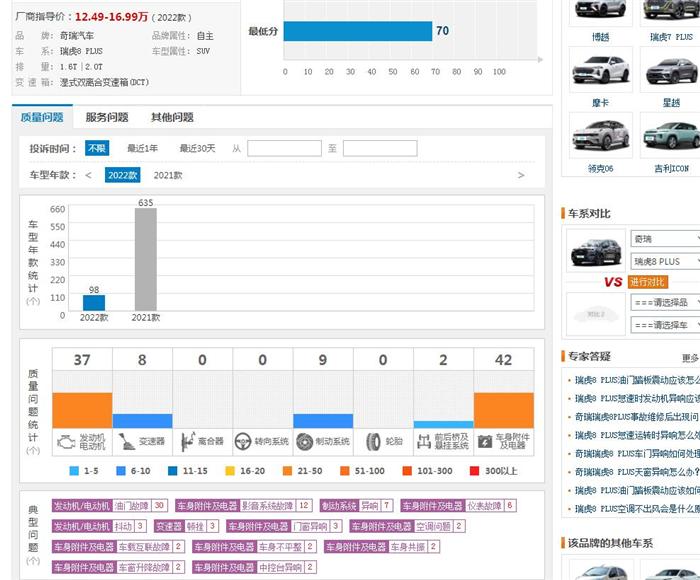Open the 变速器 顿挫 problem tag

point(186,526)
